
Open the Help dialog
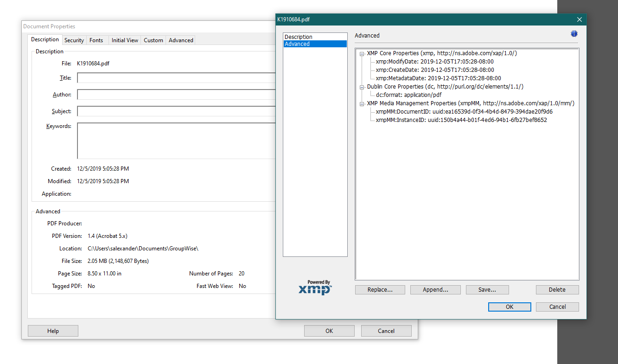tap(52, 331)
